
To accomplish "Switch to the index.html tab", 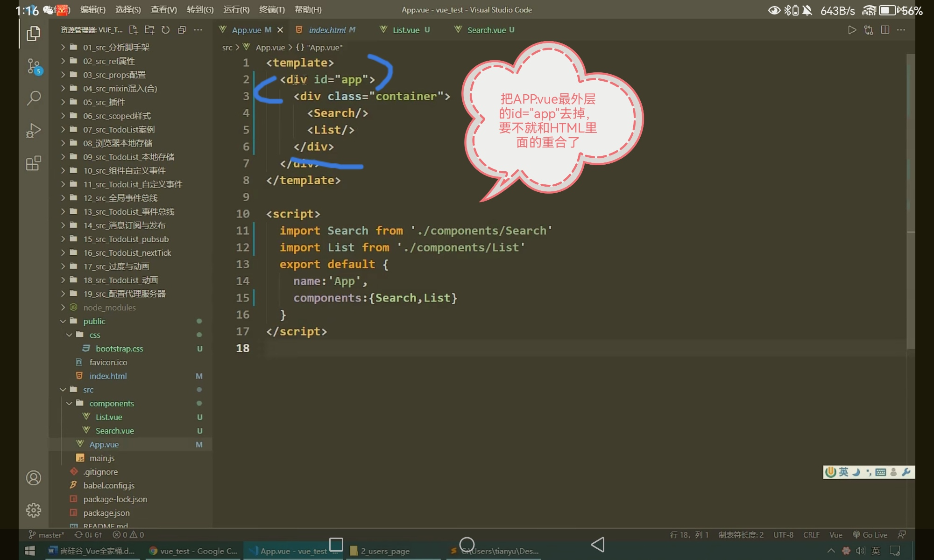I will click(327, 30).
